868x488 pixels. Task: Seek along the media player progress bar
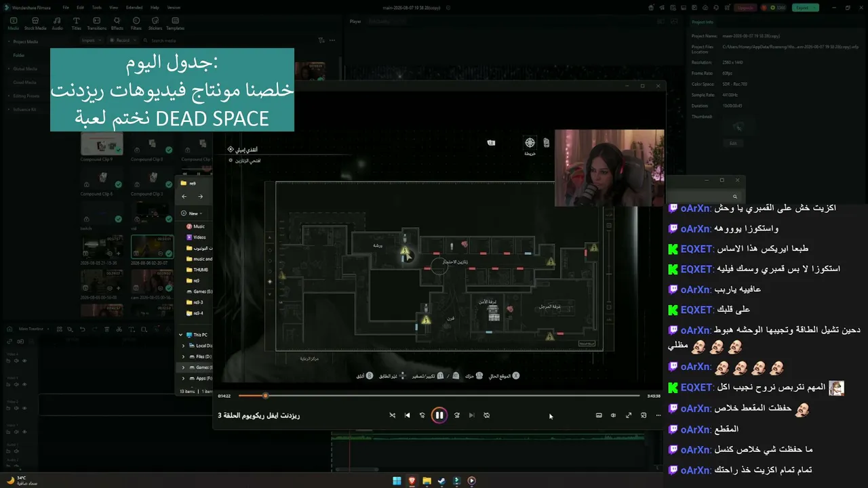(439, 396)
